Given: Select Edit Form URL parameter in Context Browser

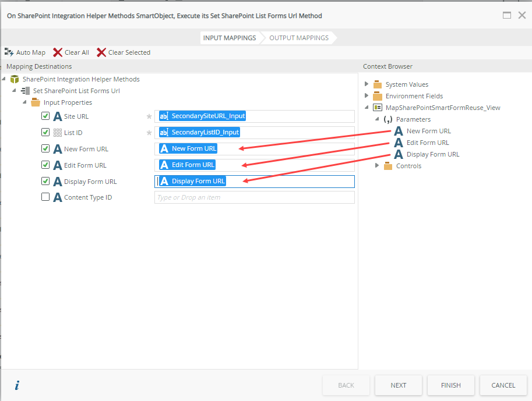Looking at the screenshot, I should click(x=427, y=143).
